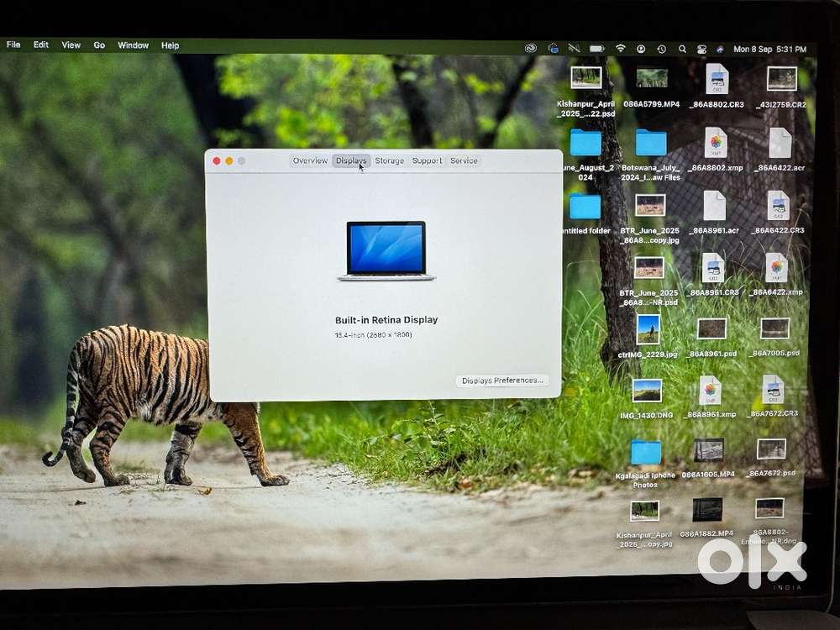
Task: Click the Displays Preferences button
Action: point(502,381)
